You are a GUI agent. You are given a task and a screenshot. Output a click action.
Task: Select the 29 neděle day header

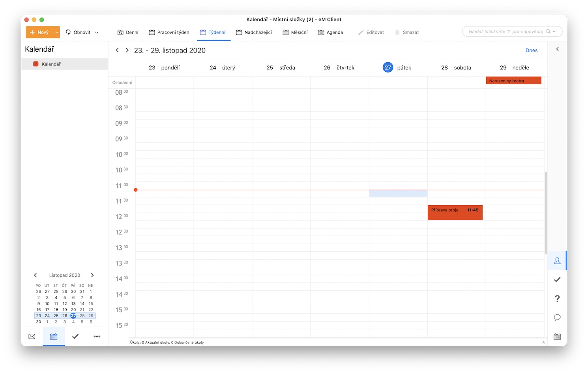515,68
